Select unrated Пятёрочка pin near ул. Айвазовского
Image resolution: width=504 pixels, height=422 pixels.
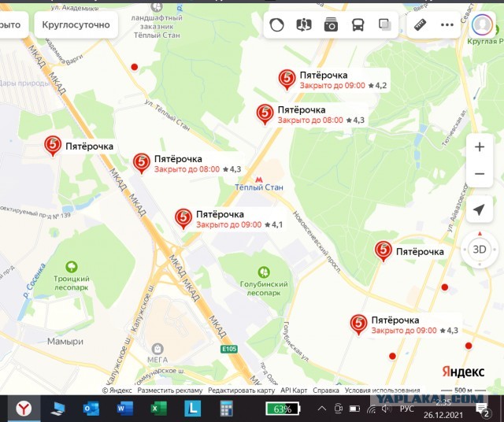(x=384, y=250)
